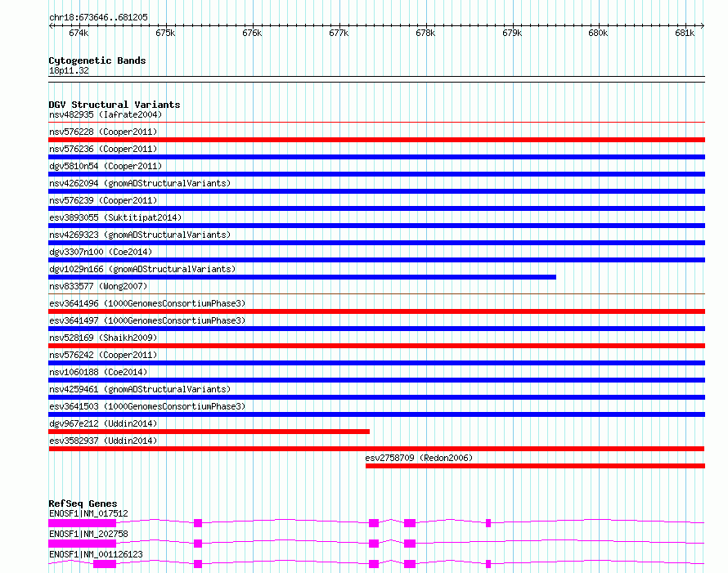Click variant label nsv576236 (Cooper2011)

(103, 149)
